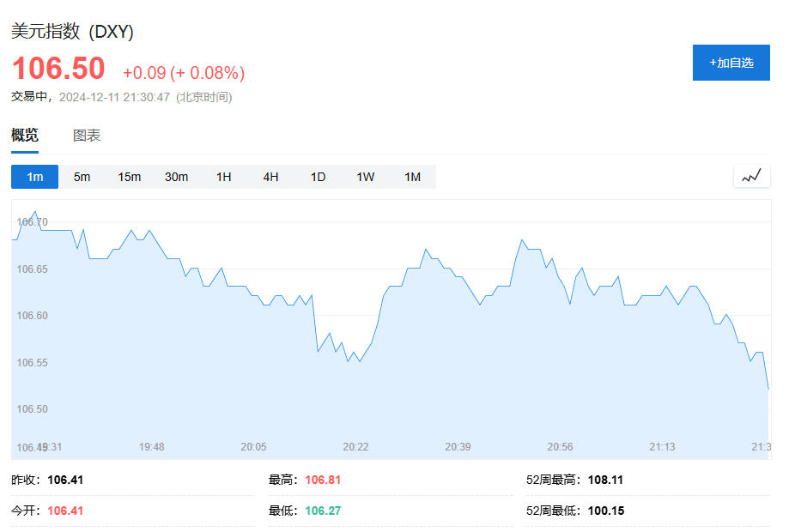Click the 52周最高 value 108.11
Image resolution: width=795 pixels, height=532 pixels.
click(x=605, y=480)
